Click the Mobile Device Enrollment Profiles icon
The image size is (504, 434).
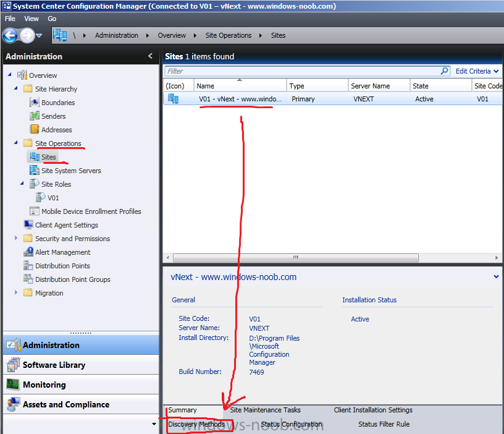(34, 211)
